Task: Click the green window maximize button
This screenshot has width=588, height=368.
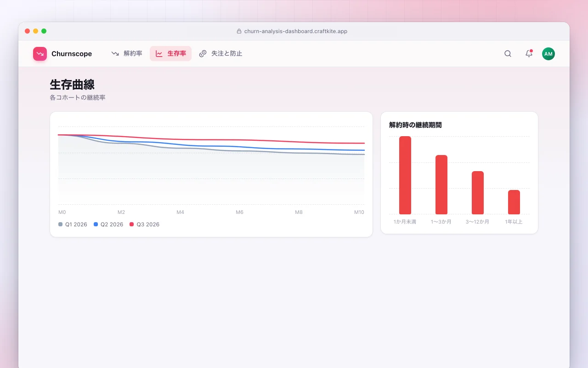Action: click(x=44, y=31)
